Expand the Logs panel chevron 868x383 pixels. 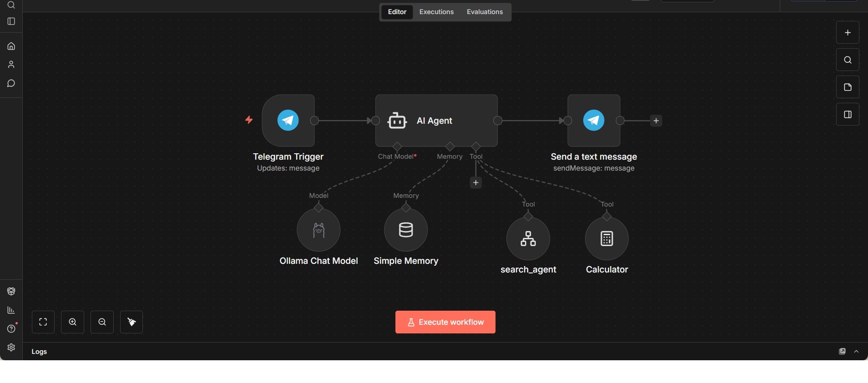pos(857,352)
